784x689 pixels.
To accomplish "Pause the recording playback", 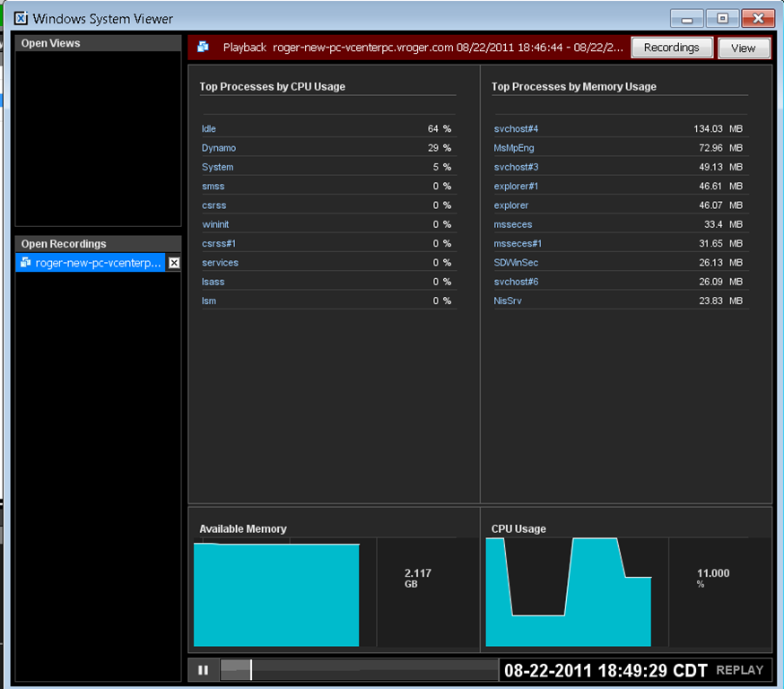I will (203, 670).
